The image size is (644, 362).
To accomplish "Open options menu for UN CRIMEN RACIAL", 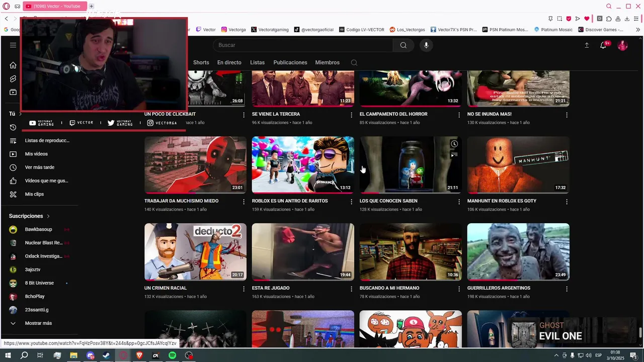I will (244, 289).
